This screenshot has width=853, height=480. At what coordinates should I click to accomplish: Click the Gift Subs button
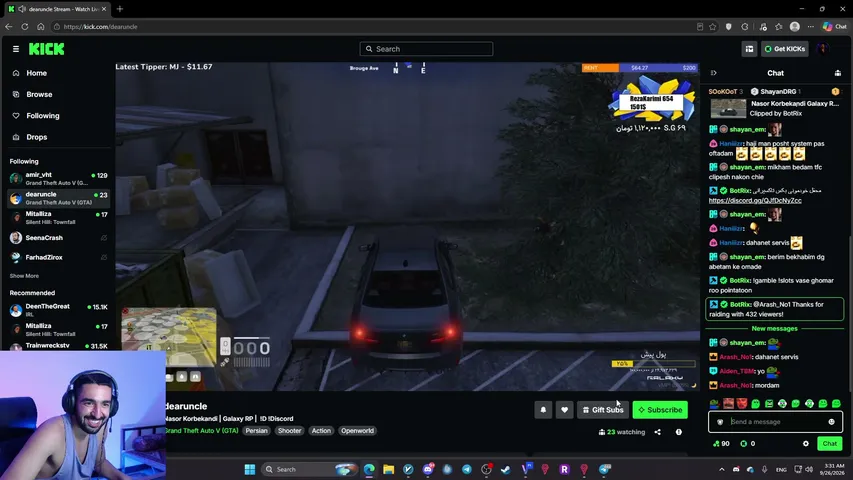(603, 410)
